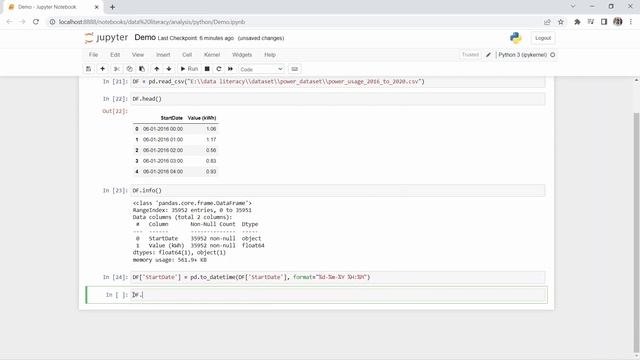Click the StartDate column header
This screenshot has width=640, height=360.
pos(171,118)
